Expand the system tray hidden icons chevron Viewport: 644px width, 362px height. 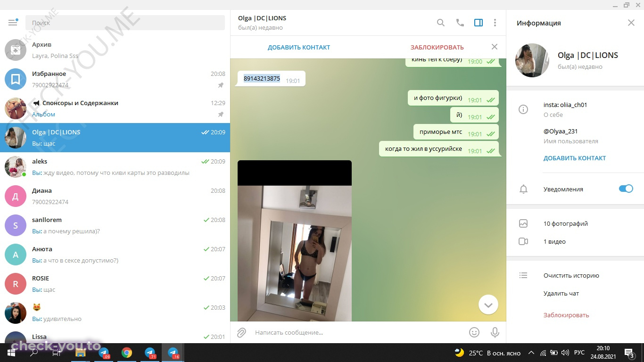point(531,353)
